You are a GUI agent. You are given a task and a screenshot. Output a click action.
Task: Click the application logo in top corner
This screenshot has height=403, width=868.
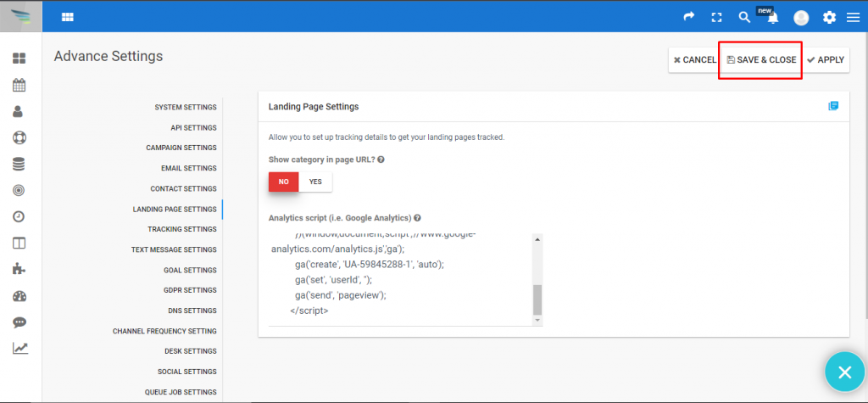click(21, 17)
